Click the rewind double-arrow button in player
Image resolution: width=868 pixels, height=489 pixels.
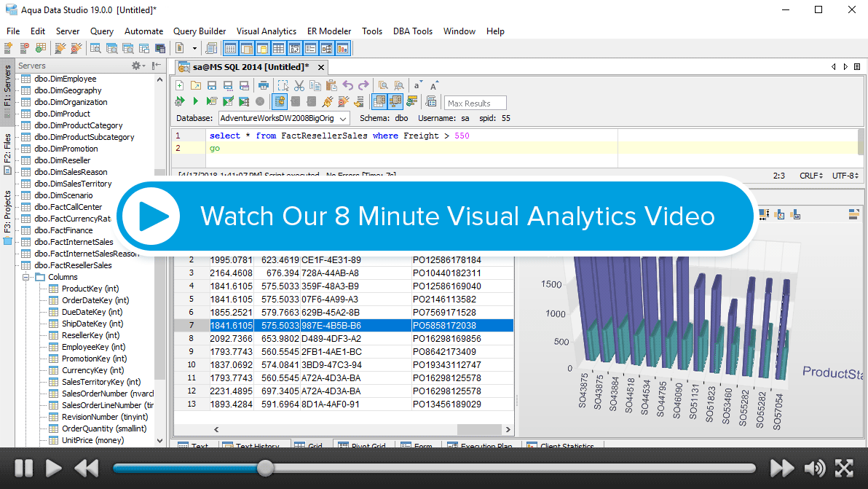point(87,468)
